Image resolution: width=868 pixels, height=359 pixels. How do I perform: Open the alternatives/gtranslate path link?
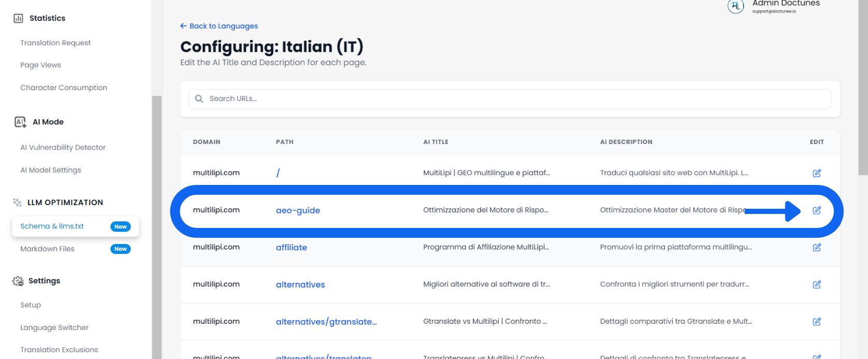326,322
